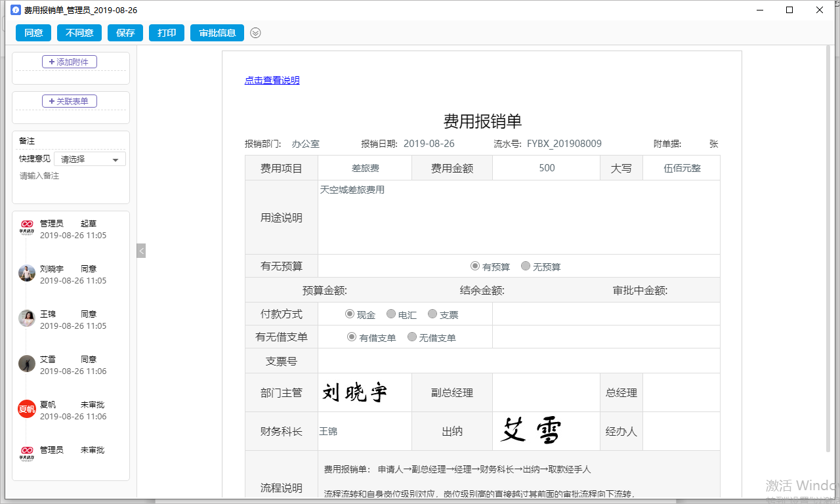Choose 电汇 as the payment method
This screenshot has height=504, width=840.
point(391,314)
